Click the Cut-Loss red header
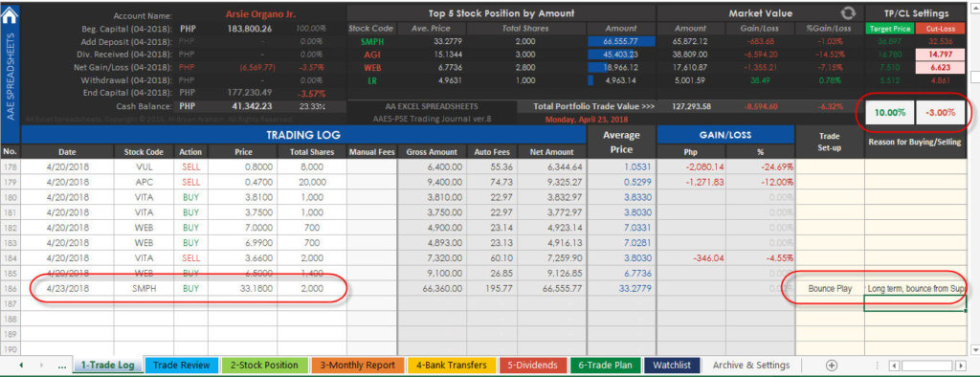Viewport: 980px width, 377px height. [x=942, y=29]
